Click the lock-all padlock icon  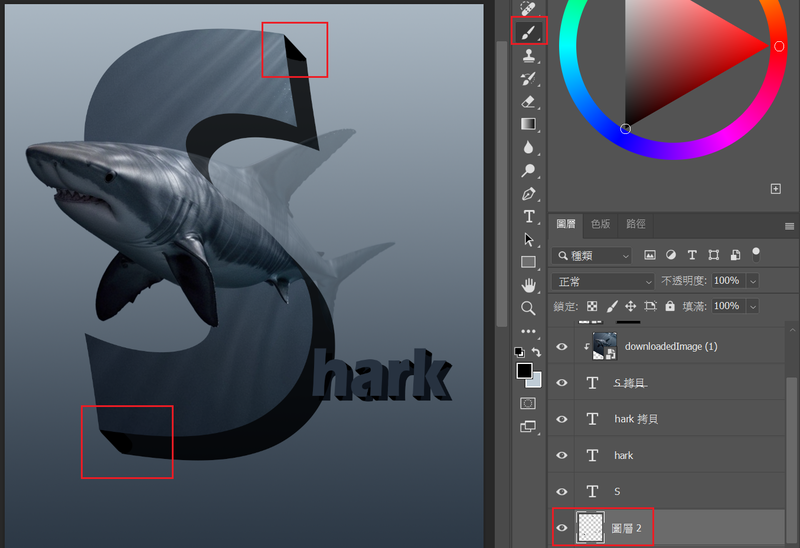pyautogui.click(x=670, y=306)
